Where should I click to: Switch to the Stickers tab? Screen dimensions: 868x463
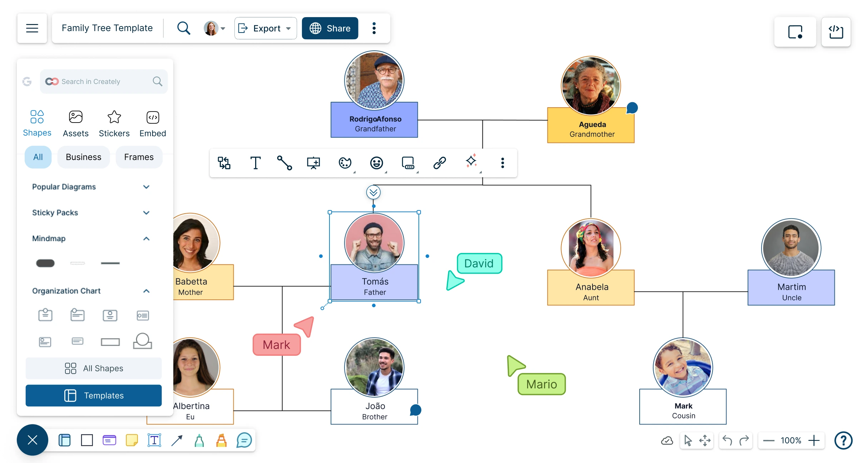click(x=114, y=123)
